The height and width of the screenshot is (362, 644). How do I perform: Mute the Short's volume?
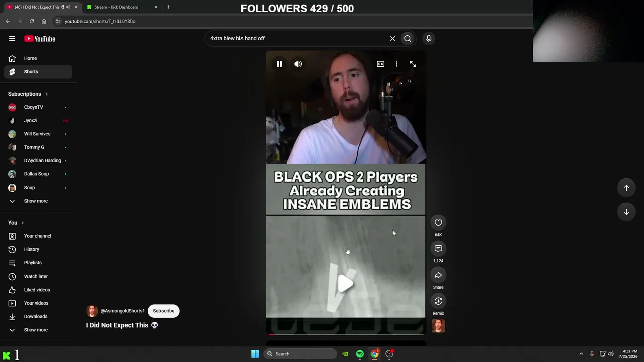[x=298, y=64]
